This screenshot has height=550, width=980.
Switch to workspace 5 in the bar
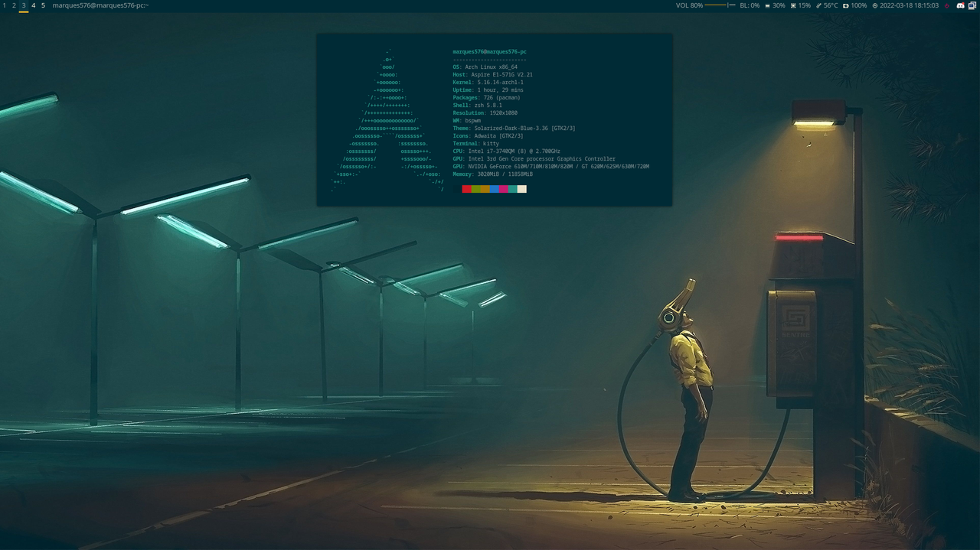[x=43, y=5]
